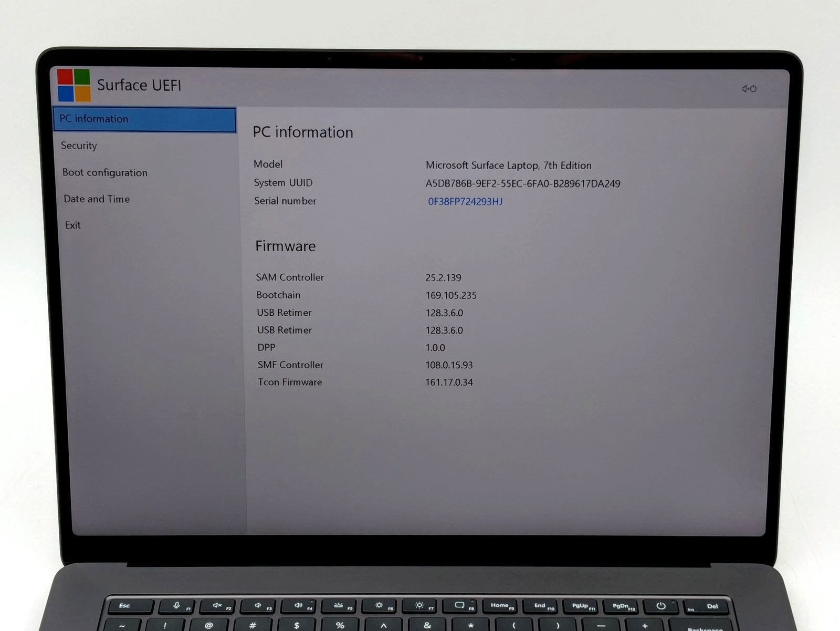Image resolution: width=840 pixels, height=631 pixels.
Task: Click the Microsoft logo in the Surface UEFI header
Action: 73,85
